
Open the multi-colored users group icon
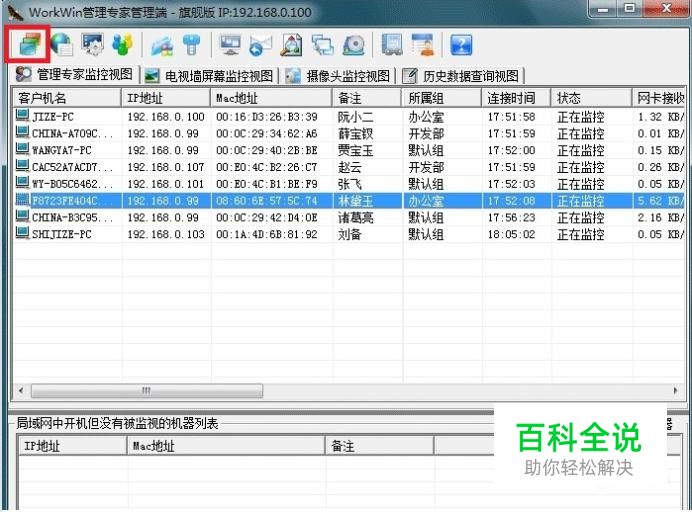(x=123, y=45)
